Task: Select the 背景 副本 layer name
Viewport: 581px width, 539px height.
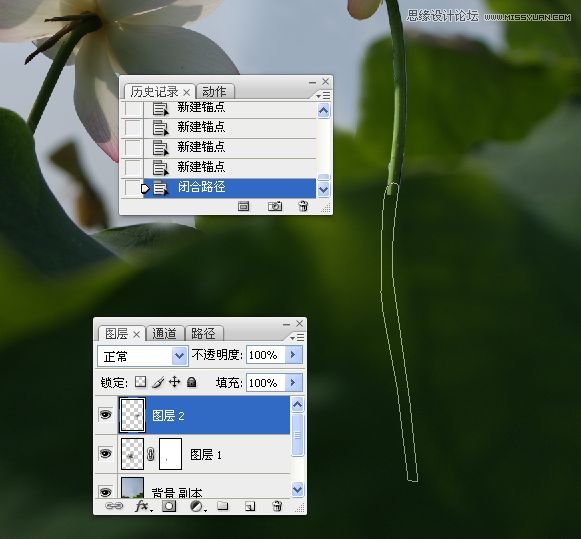Action: pyautogui.click(x=177, y=493)
